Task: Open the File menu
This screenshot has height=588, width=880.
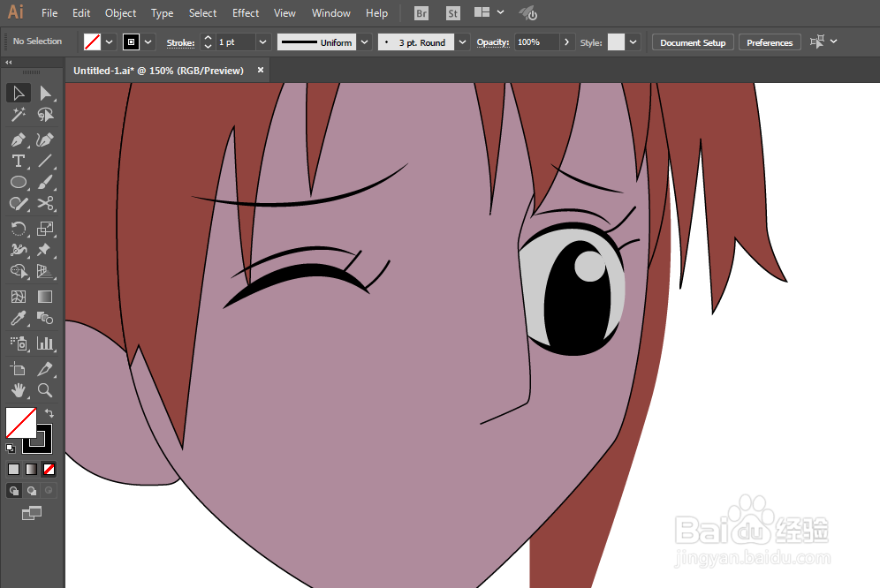Action: coord(49,13)
